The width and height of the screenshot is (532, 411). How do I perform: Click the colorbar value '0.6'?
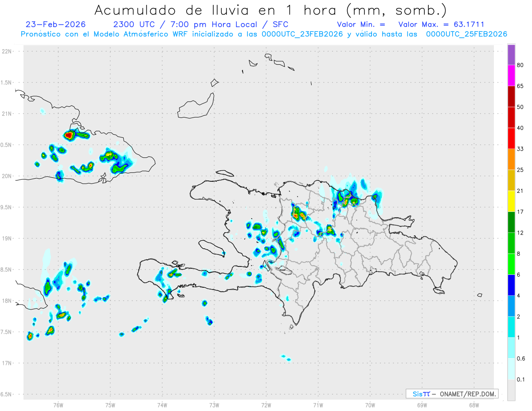521,358
